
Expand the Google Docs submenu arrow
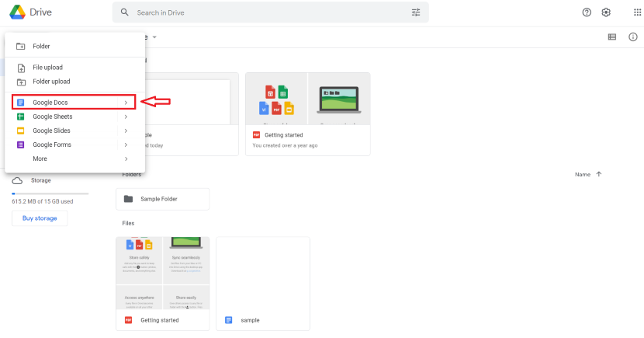(126, 103)
